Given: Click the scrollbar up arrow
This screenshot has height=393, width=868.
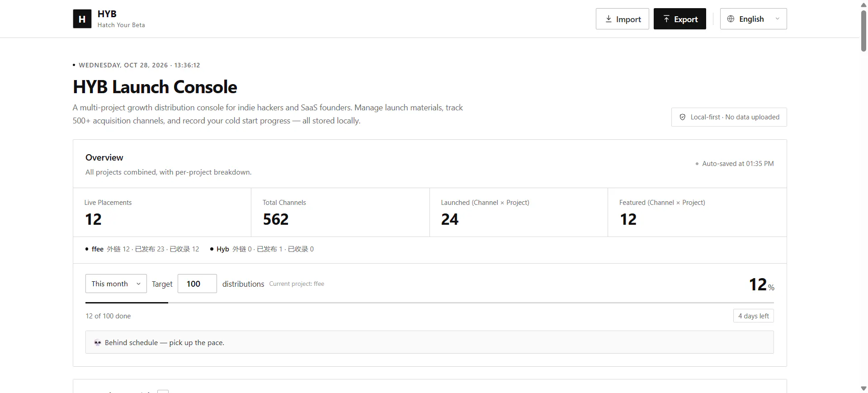Looking at the screenshot, I should (x=863, y=4).
